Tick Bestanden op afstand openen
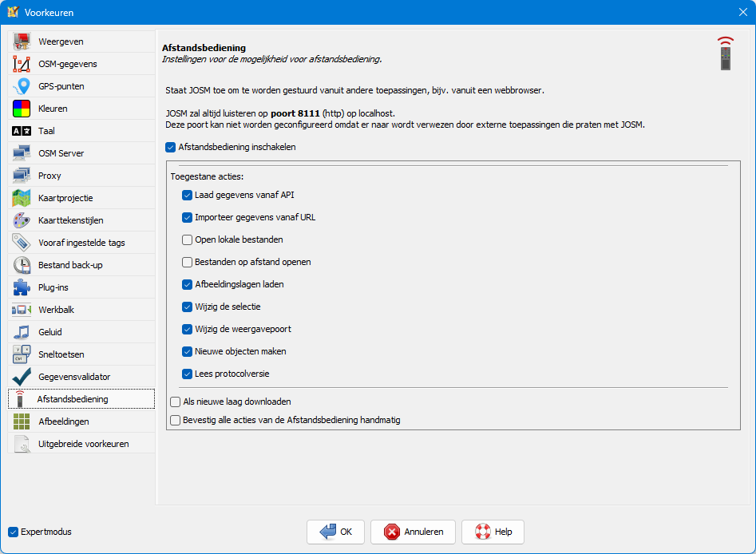This screenshot has width=756, height=554. 187,262
